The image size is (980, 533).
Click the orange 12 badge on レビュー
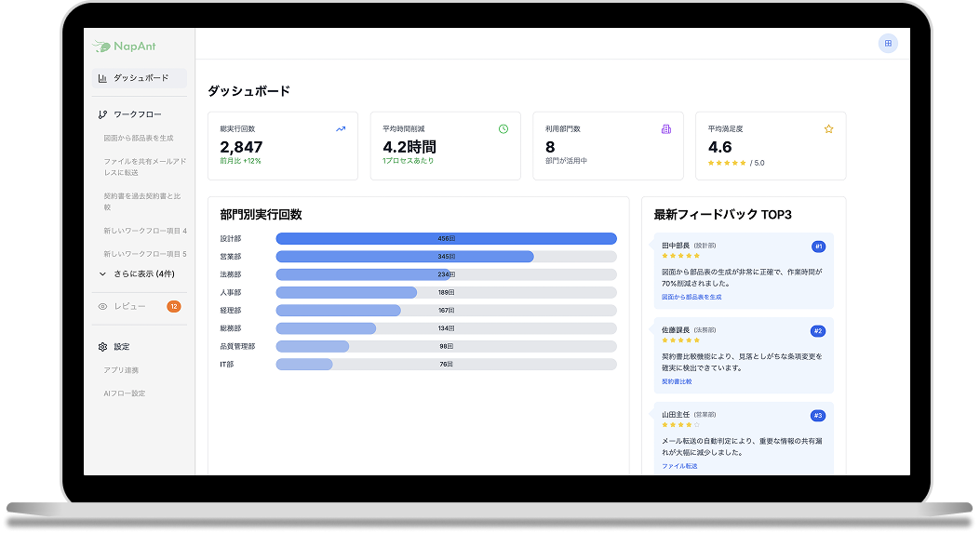(x=173, y=306)
